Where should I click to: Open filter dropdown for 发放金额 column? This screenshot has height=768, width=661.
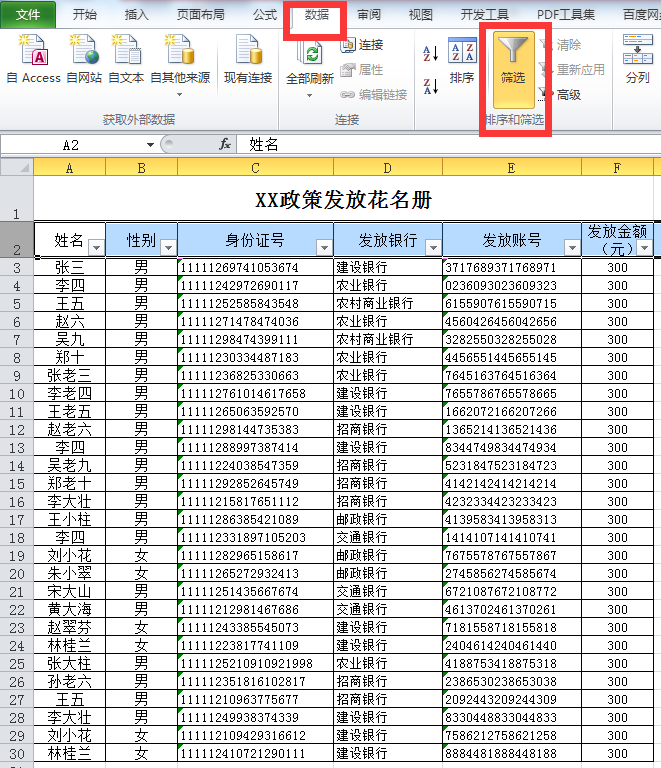644,248
